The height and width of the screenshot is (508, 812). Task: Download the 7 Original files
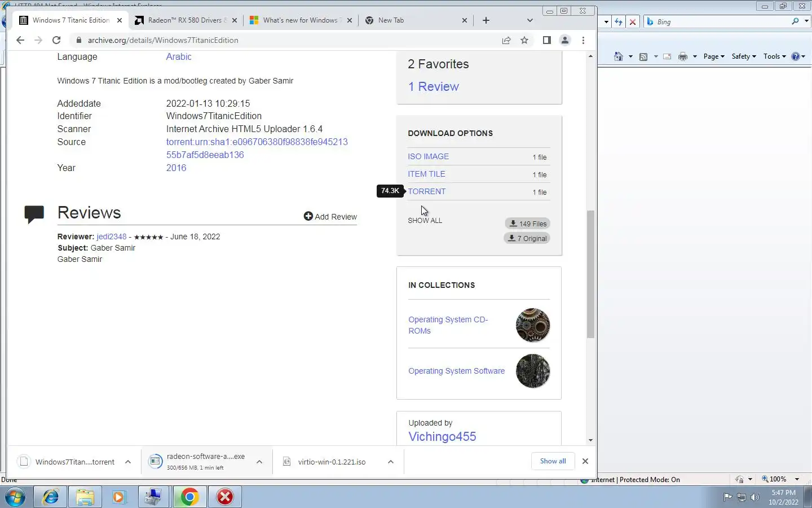pyautogui.click(x=527, y=238)
